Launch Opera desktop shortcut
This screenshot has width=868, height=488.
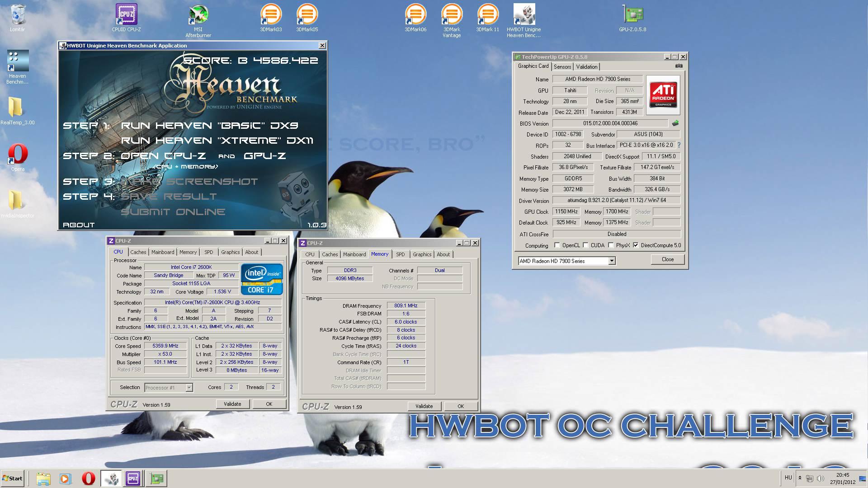click(18, 157)
